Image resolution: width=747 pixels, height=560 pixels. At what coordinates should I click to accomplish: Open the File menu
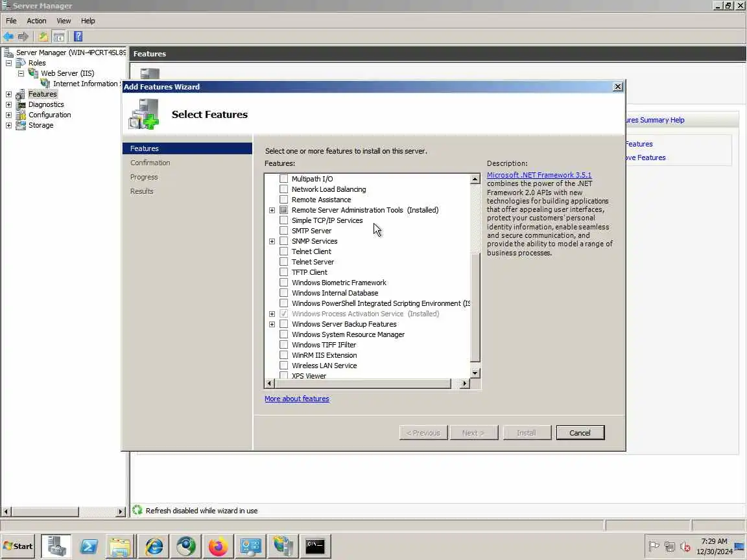(11, 21)
